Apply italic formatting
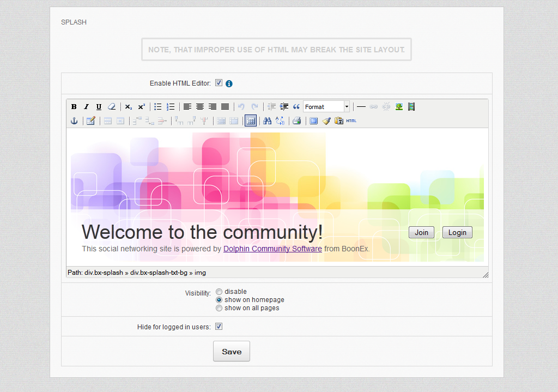This screenshot has height=392, width=558. [86, 107]
